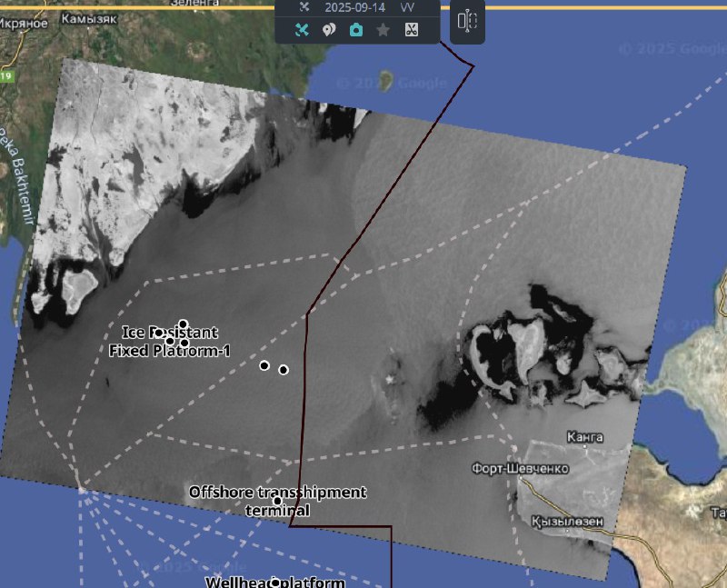Select left dot of the isolated marker pair
Image resolution: width=727 pixels, height=588 pixels.
pyautogui.click(x=264, y=365)
